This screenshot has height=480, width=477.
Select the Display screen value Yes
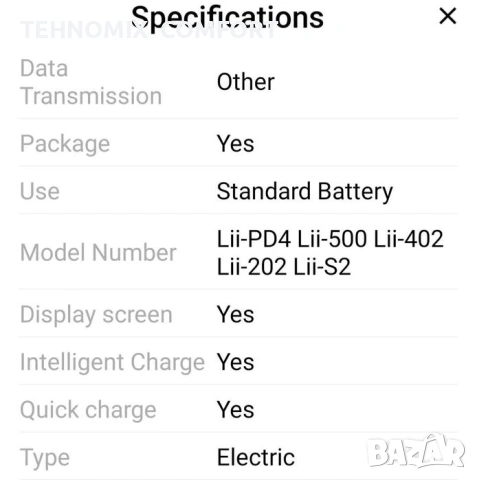tap(235, 314)
